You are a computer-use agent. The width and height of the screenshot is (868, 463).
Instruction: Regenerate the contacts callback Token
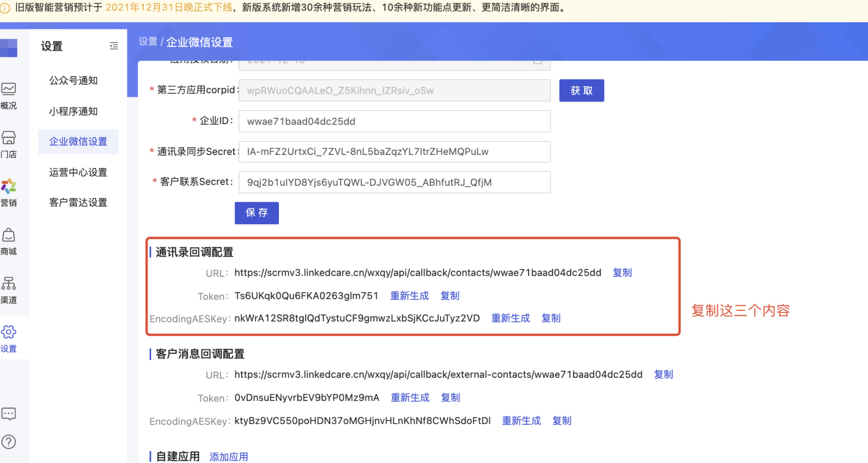click(x=410, y=296)
